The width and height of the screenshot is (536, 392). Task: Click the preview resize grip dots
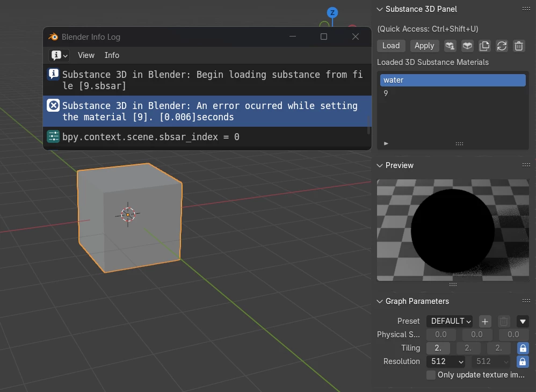coord(453,285)
